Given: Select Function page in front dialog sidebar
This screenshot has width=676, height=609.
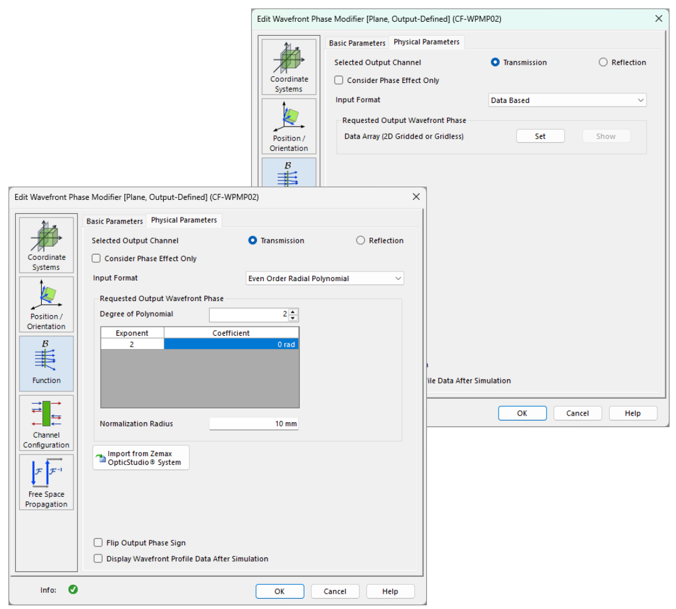Looking at the screenshot, I should tap(46, 363).
